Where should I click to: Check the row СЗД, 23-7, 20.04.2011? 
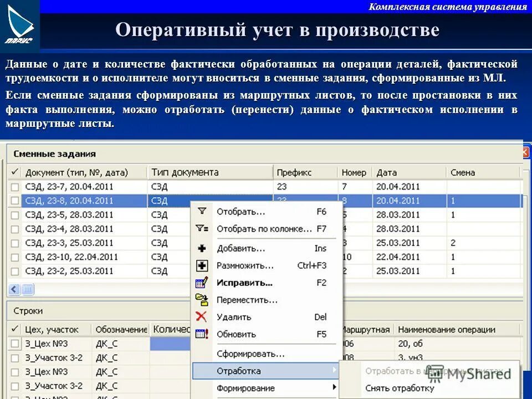(x=15, y=186)
